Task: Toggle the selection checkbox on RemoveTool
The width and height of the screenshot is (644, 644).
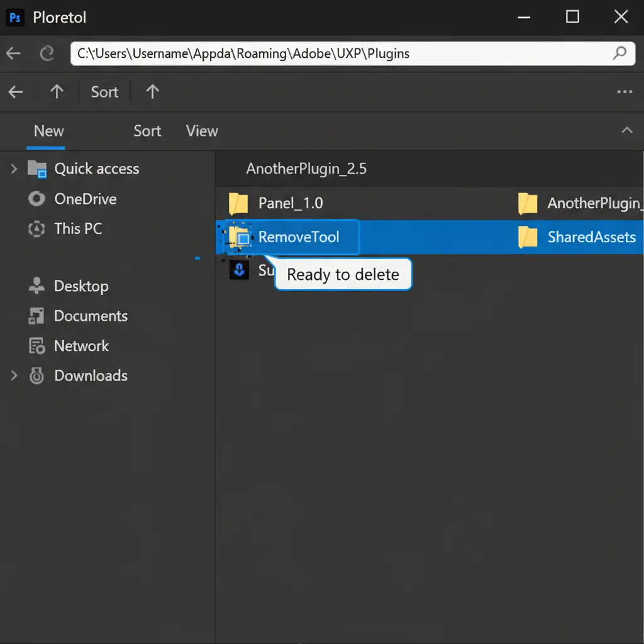Action: 243,239
